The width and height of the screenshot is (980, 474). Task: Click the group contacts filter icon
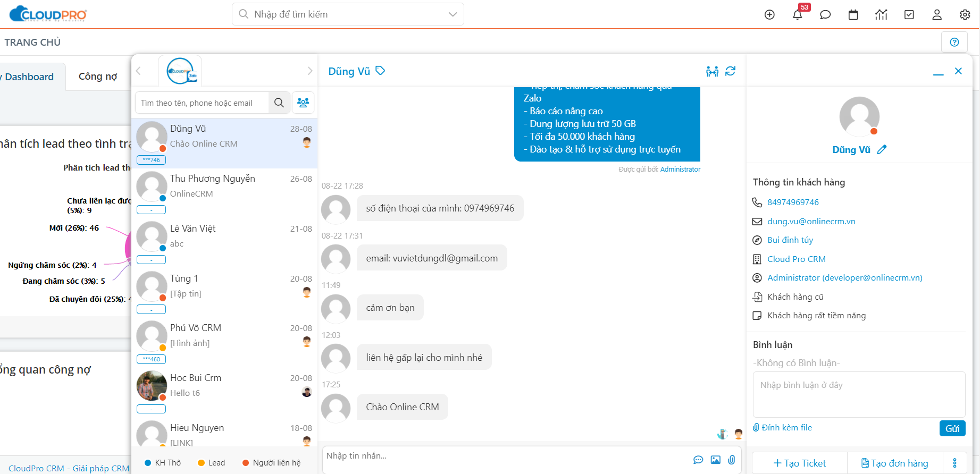[x=303, y=103]
